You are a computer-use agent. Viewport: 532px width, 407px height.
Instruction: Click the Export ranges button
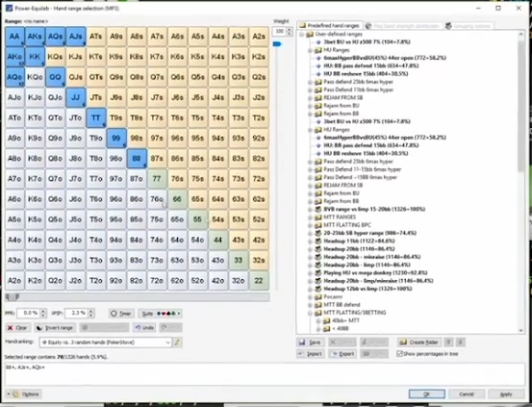click(342, 354)
